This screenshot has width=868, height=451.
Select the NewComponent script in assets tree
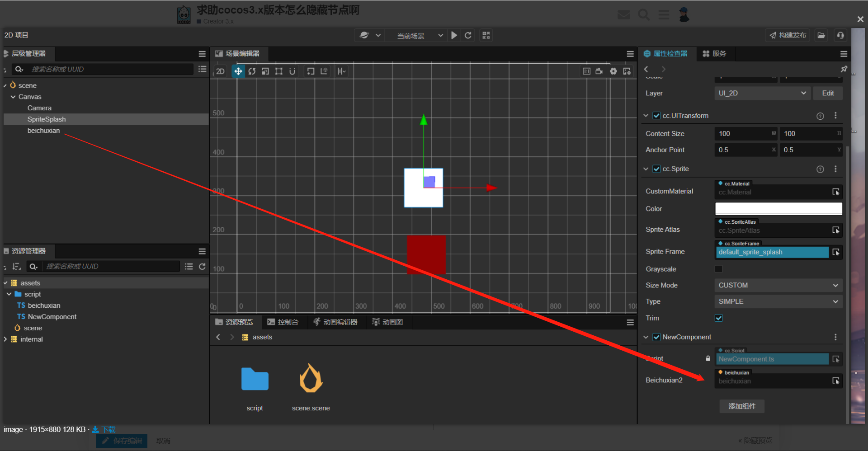(52, 317)
